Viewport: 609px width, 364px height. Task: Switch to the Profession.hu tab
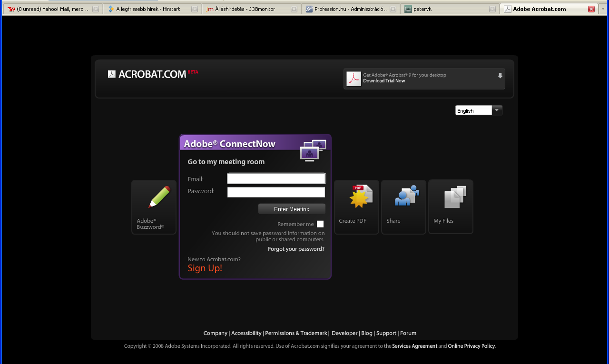tap(351, 9)
